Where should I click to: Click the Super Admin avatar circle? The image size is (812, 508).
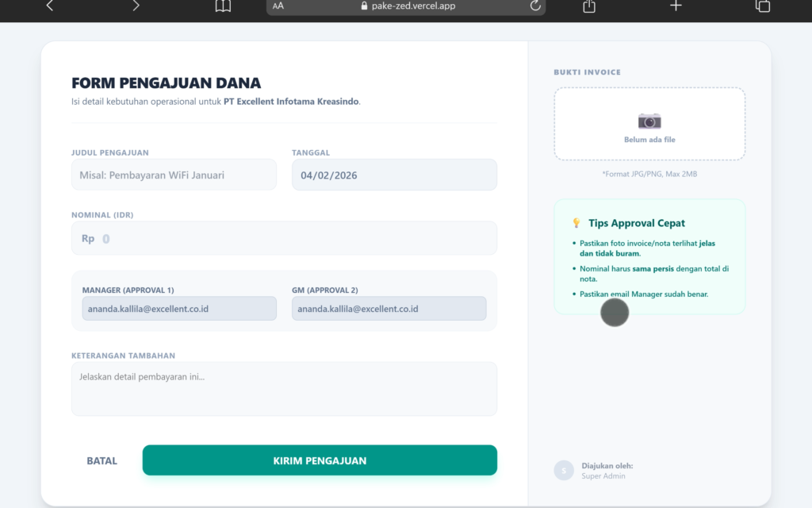coord(563,471)
